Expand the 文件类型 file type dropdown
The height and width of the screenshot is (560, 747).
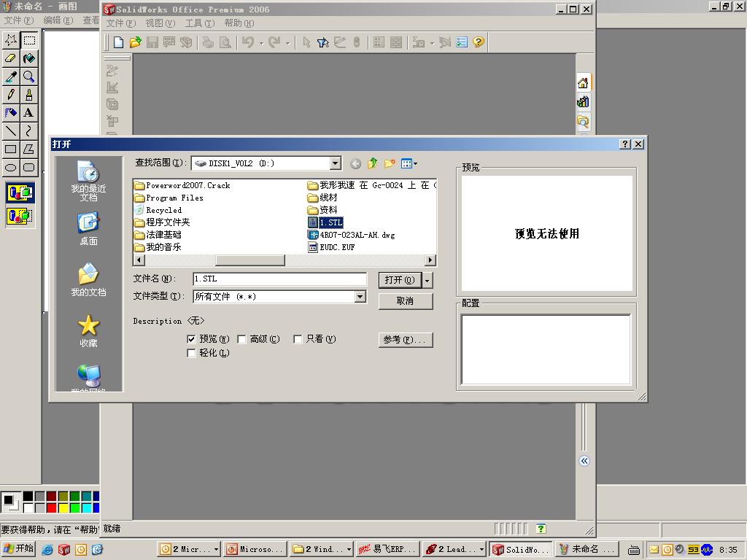360,297
